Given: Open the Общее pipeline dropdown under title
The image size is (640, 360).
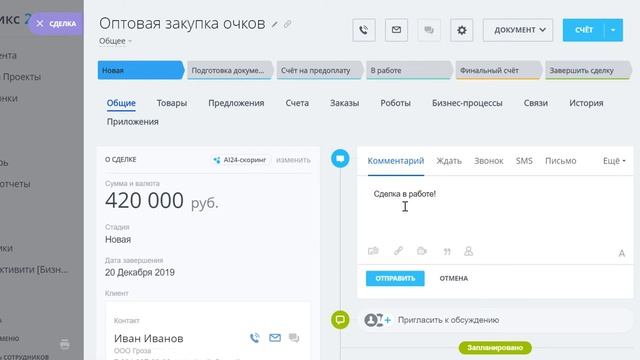Looking at the screenshot, I should (x=115, y=41).
